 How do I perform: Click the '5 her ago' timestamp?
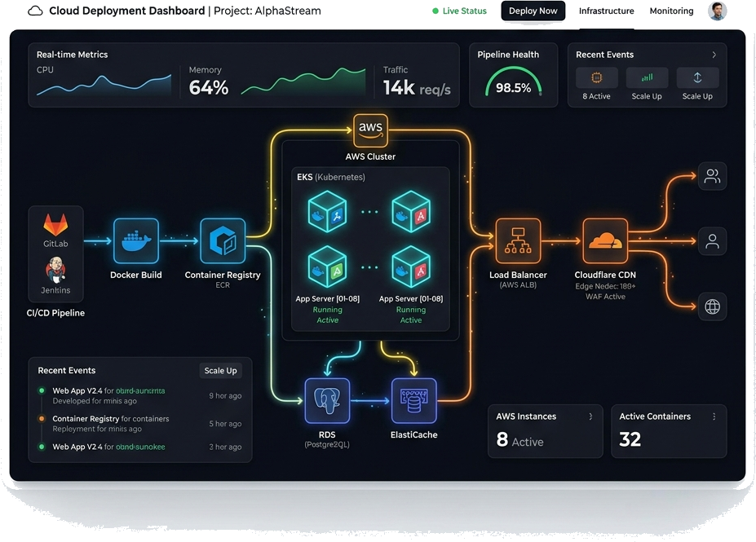(x=225, y=424)
